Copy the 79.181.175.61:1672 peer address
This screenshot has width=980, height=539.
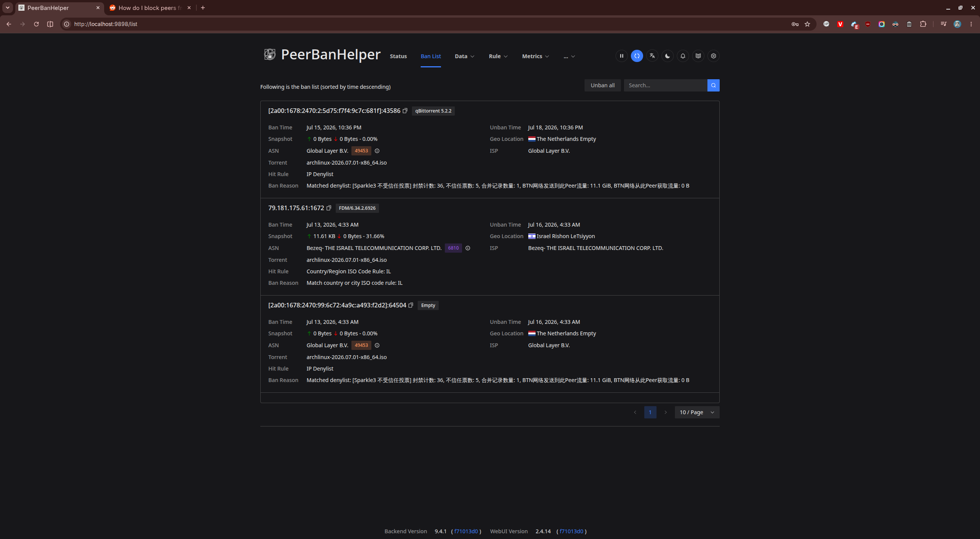328,208
